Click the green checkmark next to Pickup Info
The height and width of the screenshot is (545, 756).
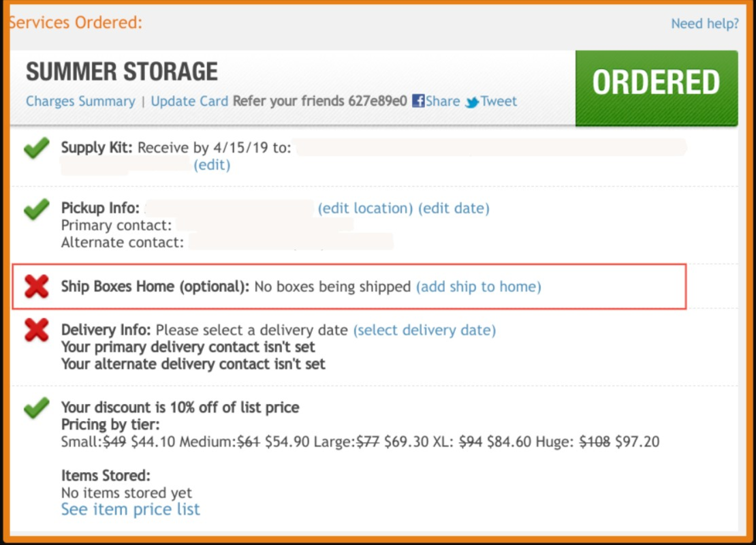click(x=37, y=209)
